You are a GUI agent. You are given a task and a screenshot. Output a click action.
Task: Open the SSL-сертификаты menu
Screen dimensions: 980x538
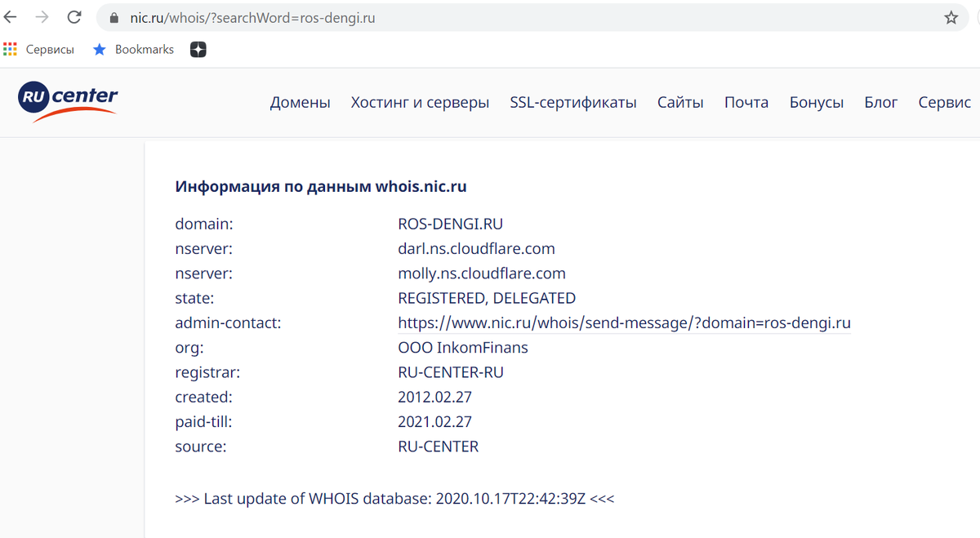pos(573,102)
